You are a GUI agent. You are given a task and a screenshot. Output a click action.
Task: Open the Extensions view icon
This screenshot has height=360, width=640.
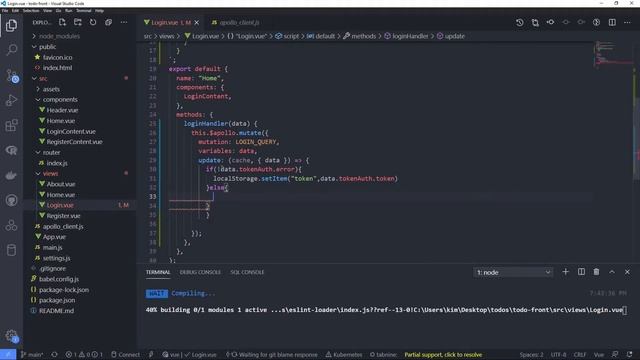[x=11, y=125]
